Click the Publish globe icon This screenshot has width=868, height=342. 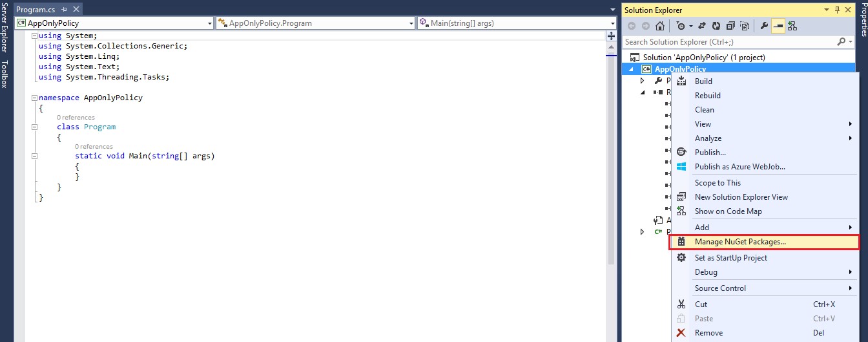click(681, 153)
